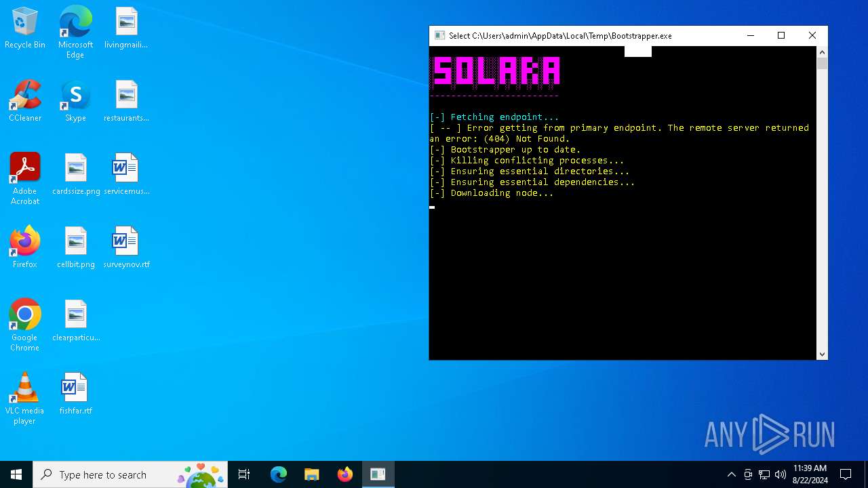Click the 'Fetching endpoint...' console line
The image size is (868, 488).
[494, 117]
